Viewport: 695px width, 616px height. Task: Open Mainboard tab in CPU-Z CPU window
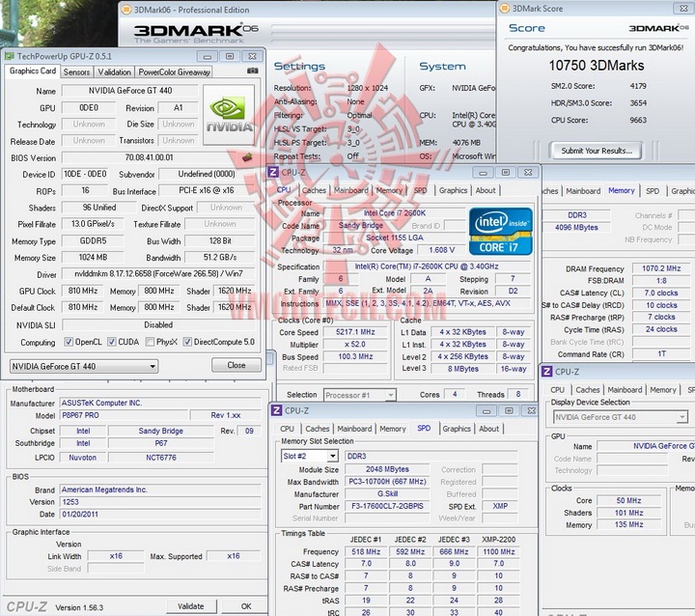[351, 190]
